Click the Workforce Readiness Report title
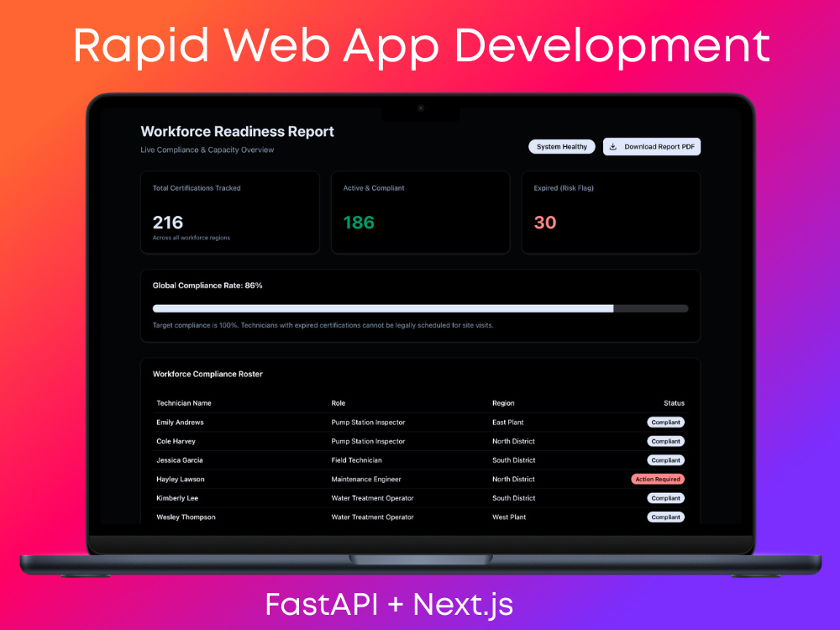 (x=238, y=132)
